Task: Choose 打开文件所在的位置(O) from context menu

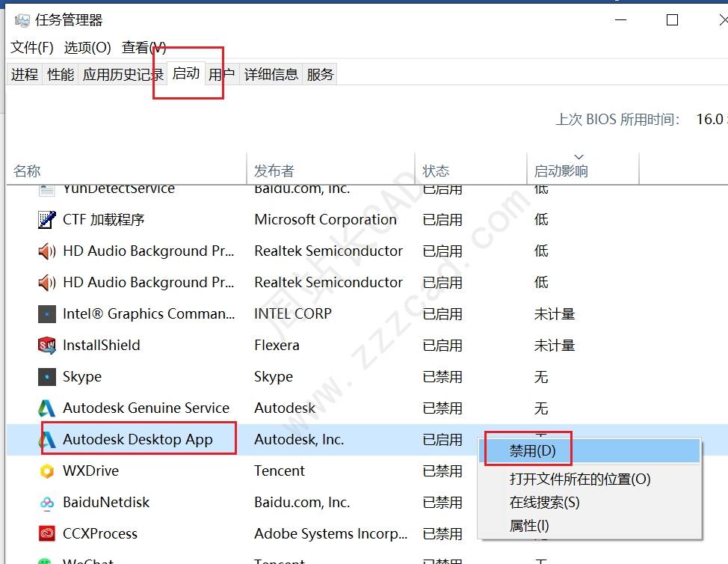Action: [580, 479]
